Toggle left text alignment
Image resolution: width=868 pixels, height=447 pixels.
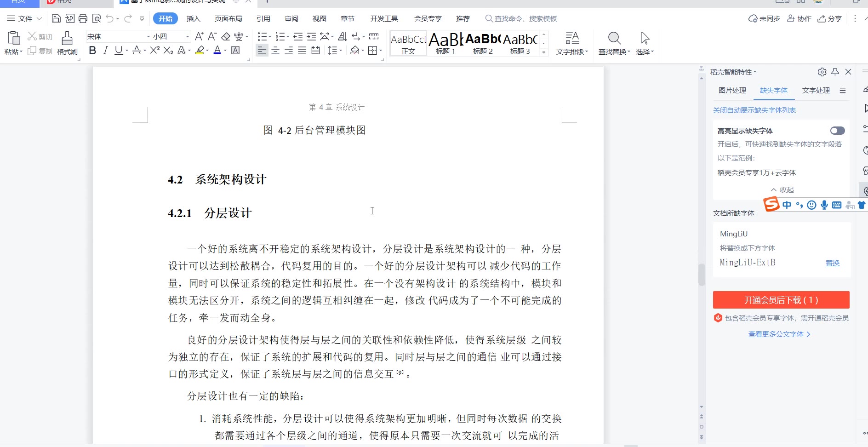pos(262,50)
